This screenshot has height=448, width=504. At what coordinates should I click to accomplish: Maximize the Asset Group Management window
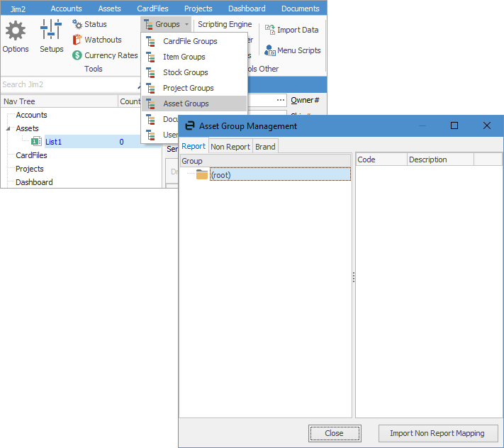coord(454,125)
